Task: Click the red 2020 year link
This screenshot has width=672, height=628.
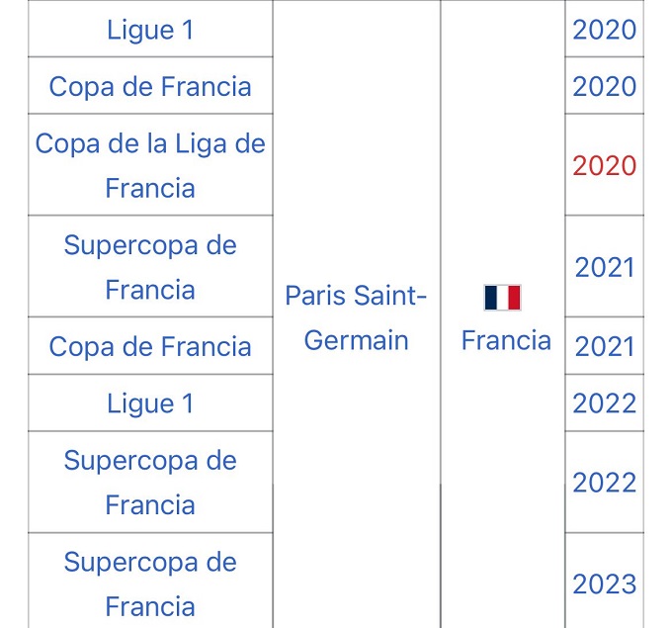Action: coord(605,165)
